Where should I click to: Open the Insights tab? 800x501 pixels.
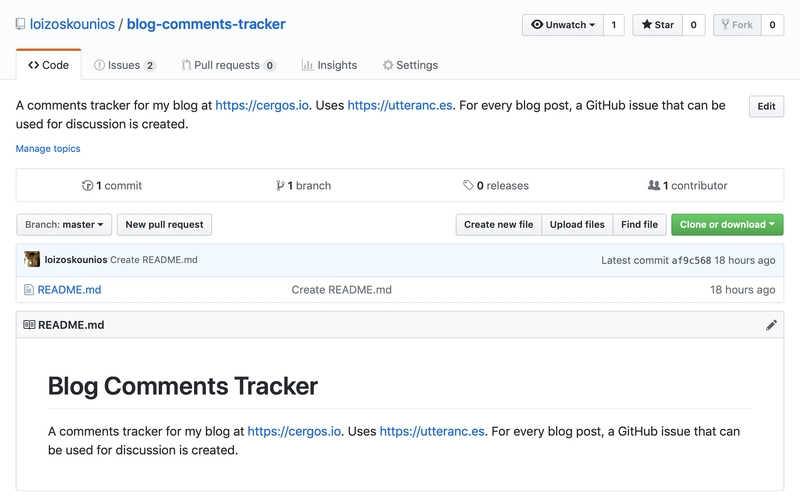(329, 65)
